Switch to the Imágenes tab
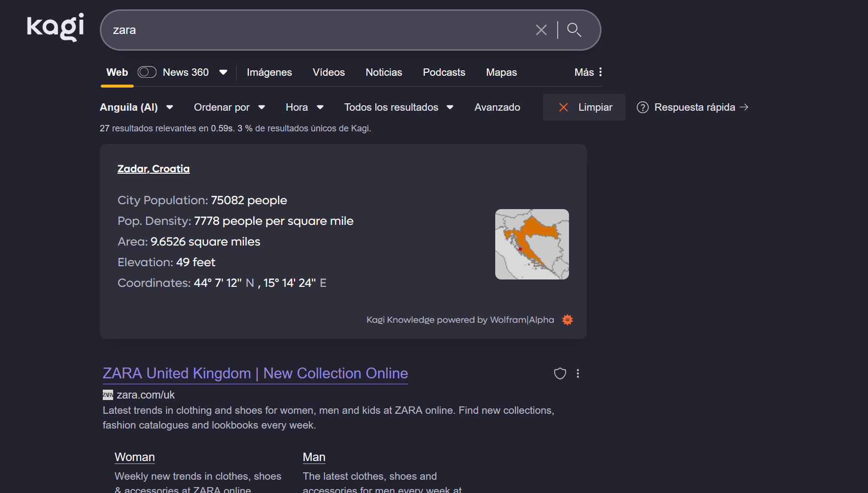The image size is (868, 493). [x=269, y=72]
